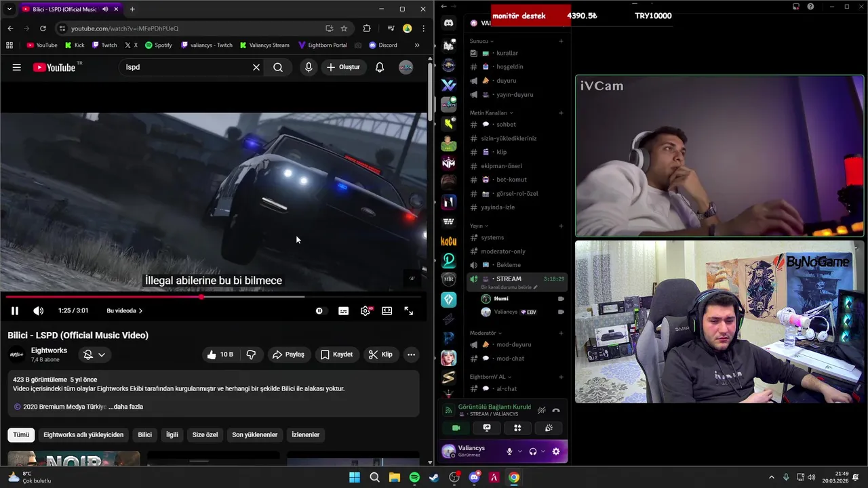The width and height of the screenshot is (868, 488).
Task: Collapse the Sunucu category in Discord
Action: [x=482, y=41]
